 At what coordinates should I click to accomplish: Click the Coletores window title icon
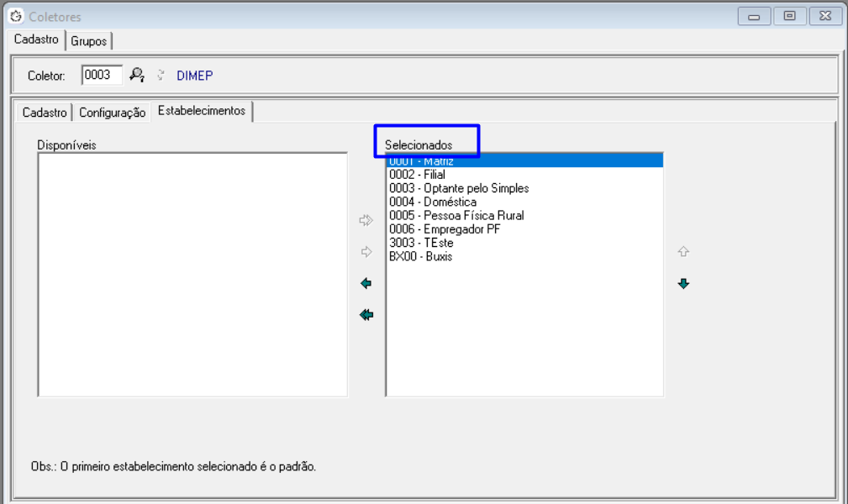[15, 16]
